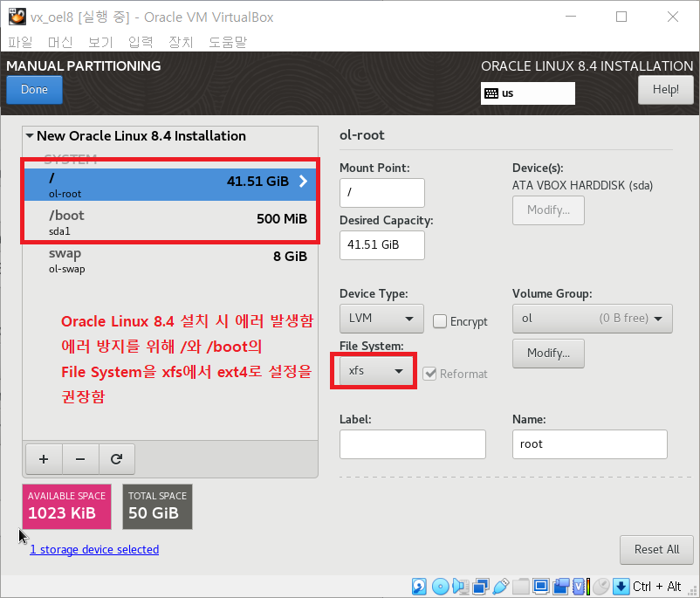700x598 pixels.
Task: Click the AVAILABLE SPACE 1023 KiB box
Action: (66, 507)
